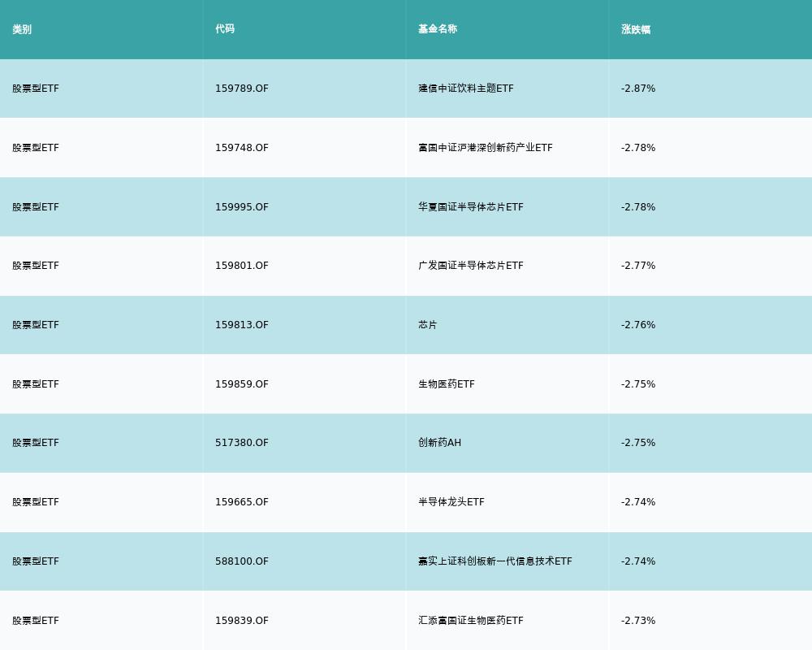The image size is (812, 650).
Task: Click 股票型ETF category in 159748.OF row
Action: pyautogui.click(x=36, y=148)
